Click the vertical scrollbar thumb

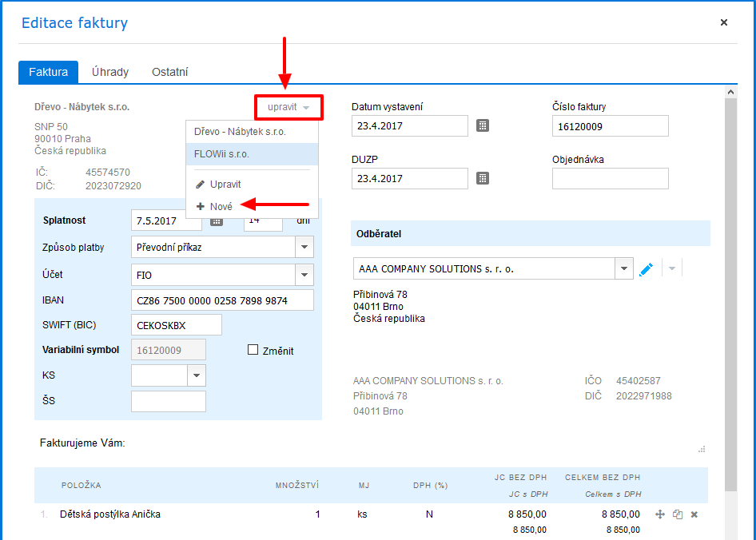pyautogui.click(x=731, y=294)
